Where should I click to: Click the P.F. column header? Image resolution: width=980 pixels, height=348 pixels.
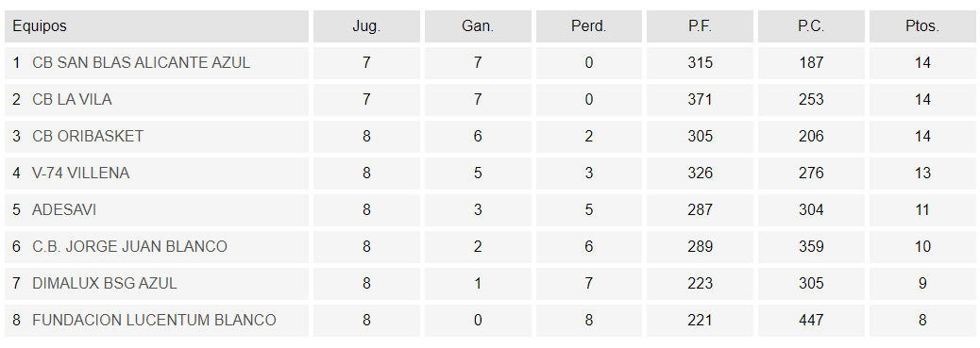click(x=700, y=26)
